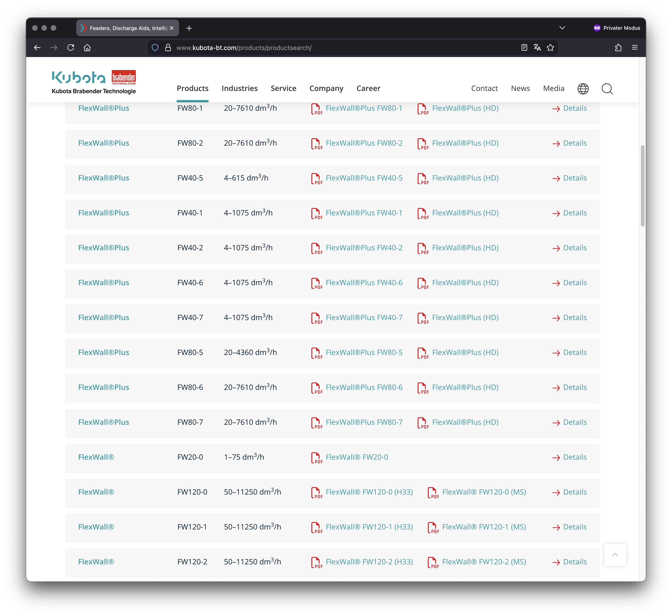Bookmark page with star icon
The width and height of the screenshot is (672, 616).
coord(550,48)
